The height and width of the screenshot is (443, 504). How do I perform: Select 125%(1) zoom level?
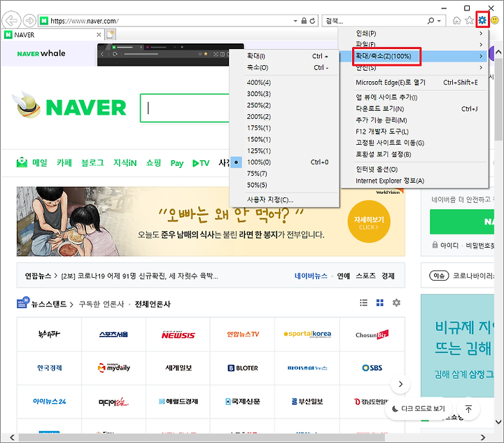[x=284, y=150]
